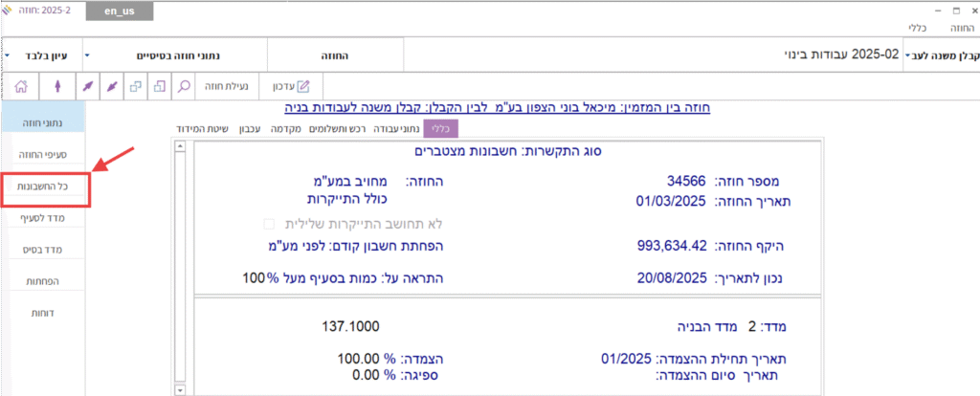Click the magnifier search icon
Viewport: 980px width, 396px height.
pos(182,86)
